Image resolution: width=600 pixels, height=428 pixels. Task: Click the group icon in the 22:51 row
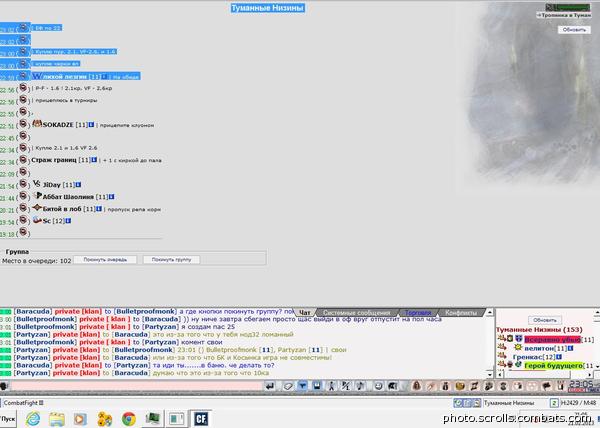point(23,124)
